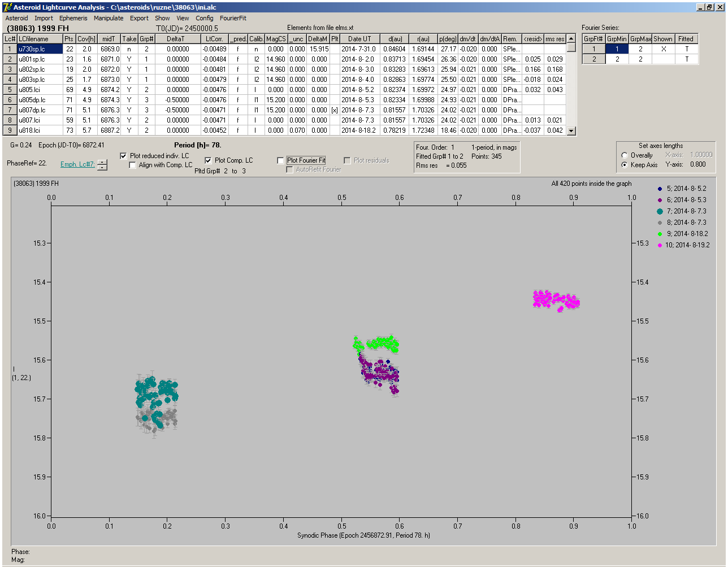Click the Period [h]= 78. label
This screenshot has width=728, height=567.
click(x=197, y=145)
